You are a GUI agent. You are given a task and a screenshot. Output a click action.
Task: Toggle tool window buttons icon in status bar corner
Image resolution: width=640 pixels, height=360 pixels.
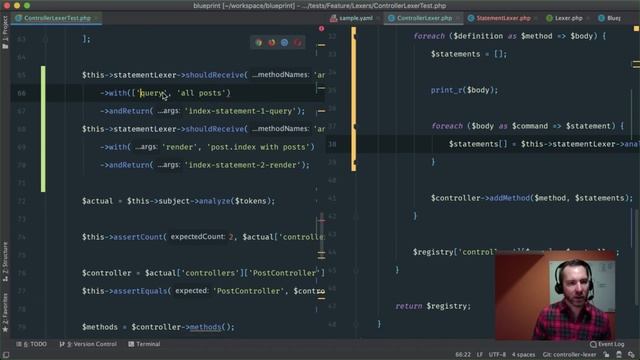click(x=6, y=355)
